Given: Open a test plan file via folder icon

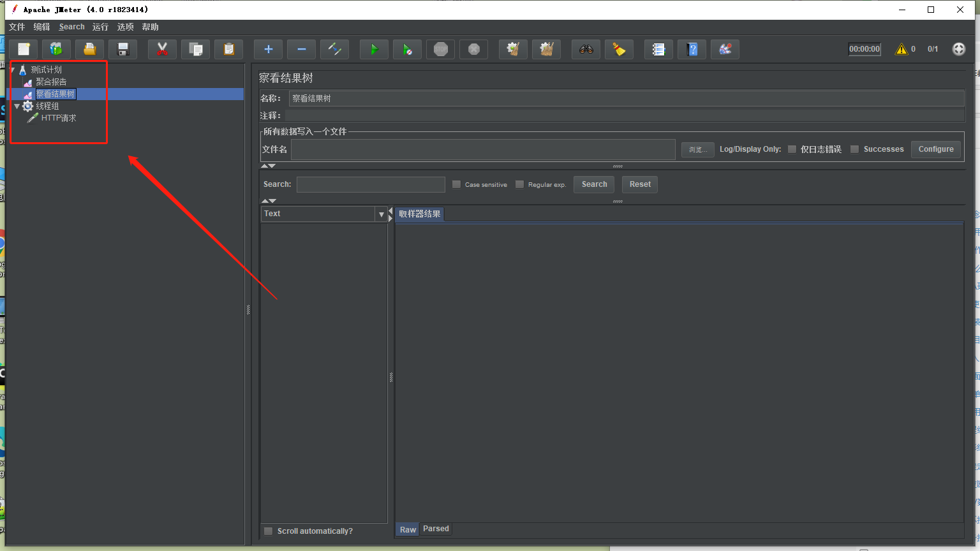Looking at the screenshot, I should pos(90,49).
